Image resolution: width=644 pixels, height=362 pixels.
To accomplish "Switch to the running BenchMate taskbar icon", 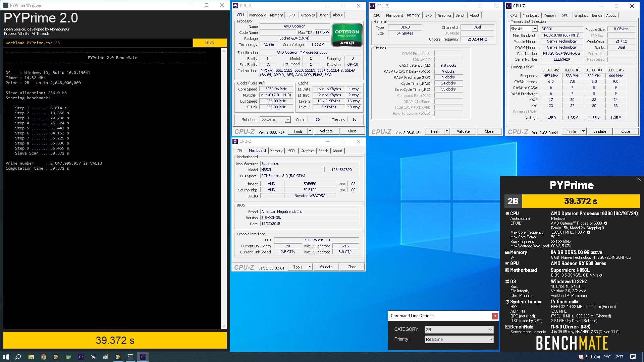I will point(118,357).
